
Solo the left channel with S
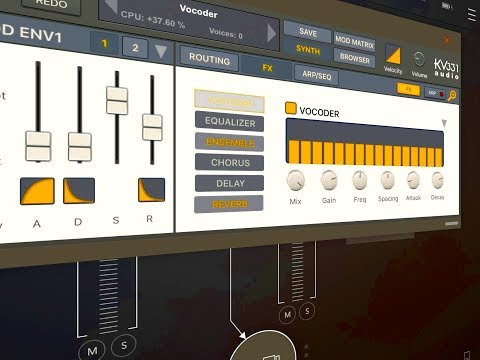point(124,345)
